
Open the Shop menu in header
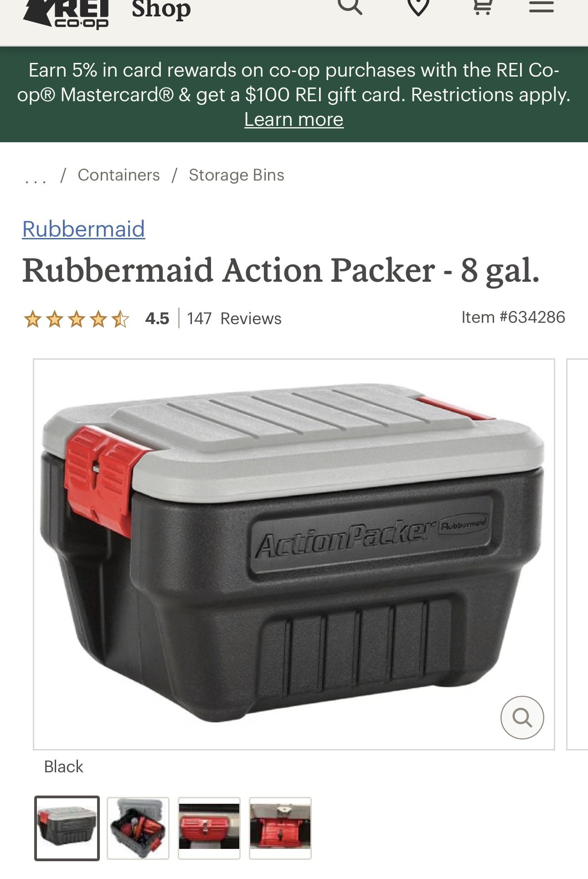161,9
